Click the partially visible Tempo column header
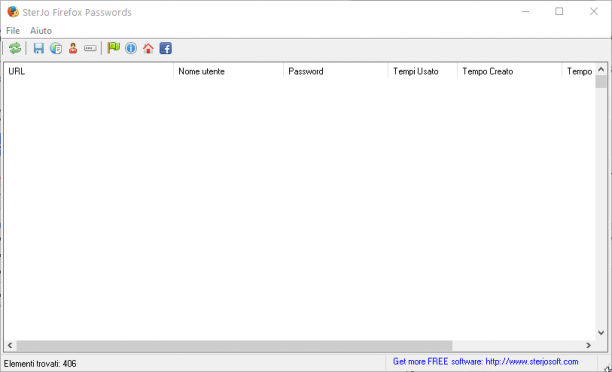This screenshot has width=612, height=372. [x=579, y=71]
